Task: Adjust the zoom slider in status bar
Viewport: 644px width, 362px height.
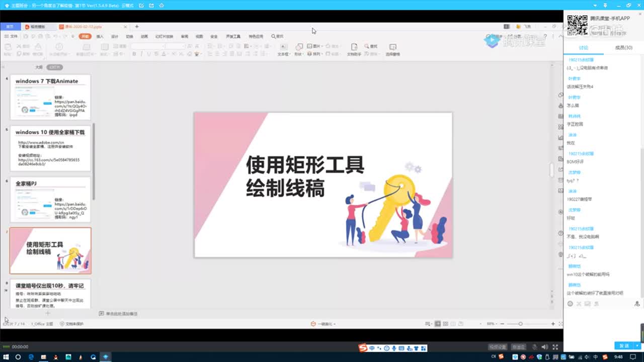Action: (x=520, y=324)
